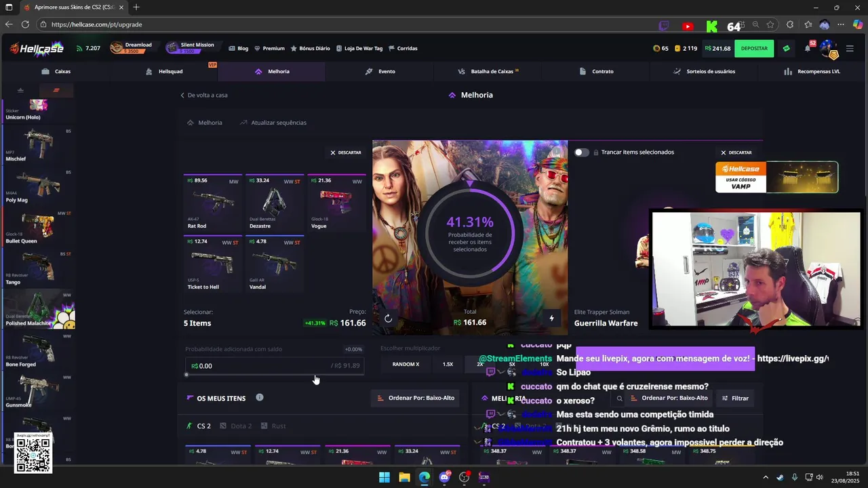Click the green DEPOSITAR button
The image size is (868, 488).
click(x=754, y=49)
